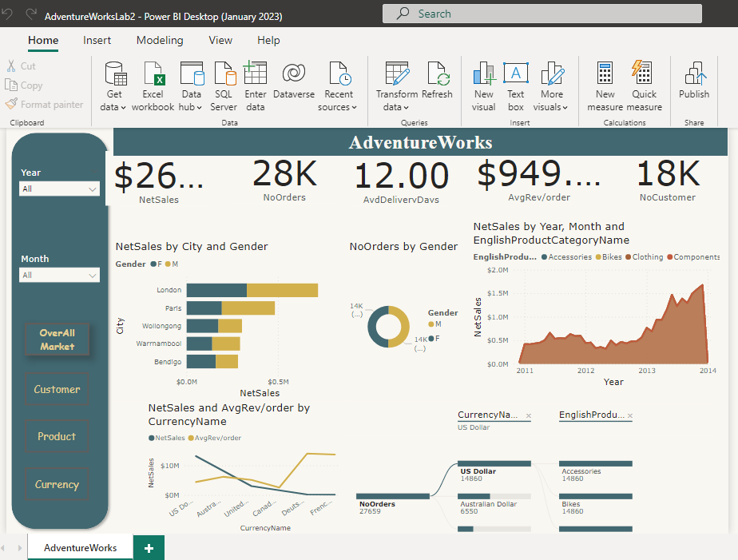
Task: Click the Publish icon
Action: point(693,74)
